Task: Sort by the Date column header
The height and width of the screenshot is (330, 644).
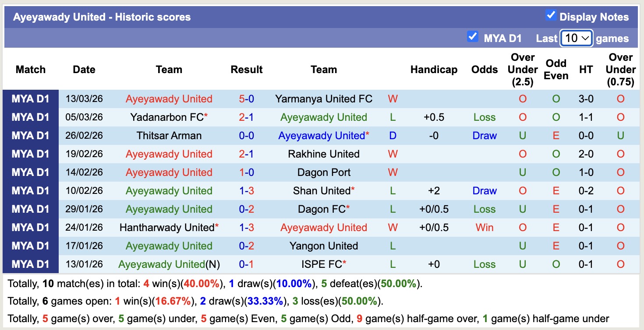Action: pos(84,69)
